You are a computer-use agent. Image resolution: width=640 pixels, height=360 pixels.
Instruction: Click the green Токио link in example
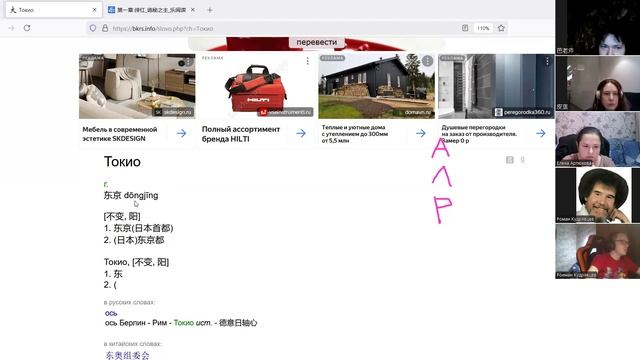coord(184,323)
